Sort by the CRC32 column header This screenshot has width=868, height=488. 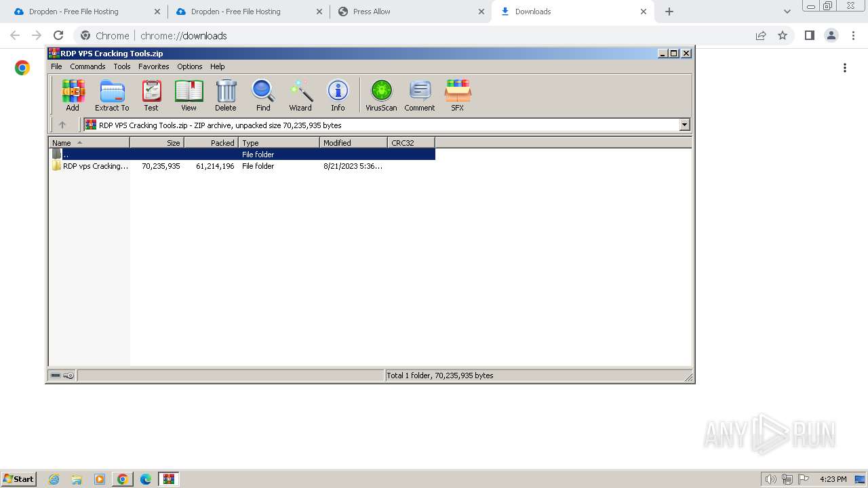(411, 142)
